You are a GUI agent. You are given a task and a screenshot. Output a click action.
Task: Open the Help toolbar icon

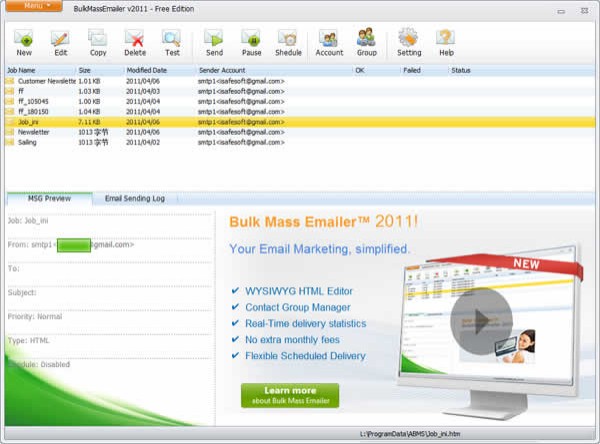[x=446, y=42]
